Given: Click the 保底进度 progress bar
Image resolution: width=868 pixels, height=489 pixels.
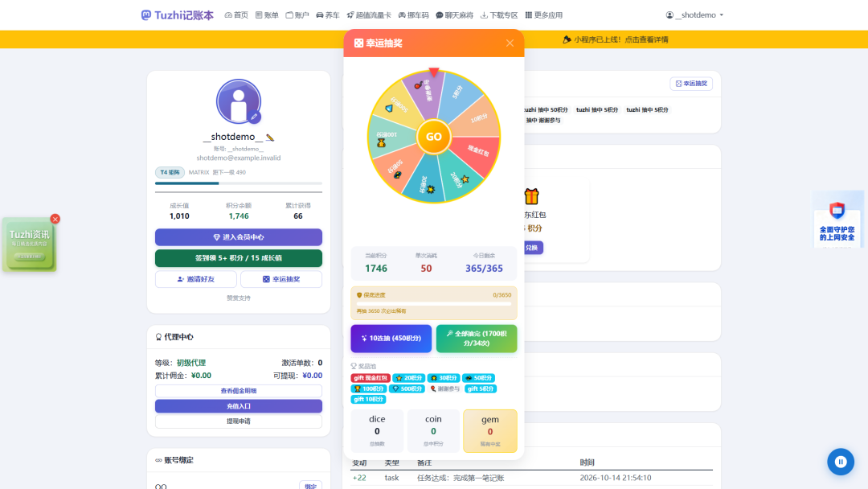Looking at the screenshot, I should point(434,303).
